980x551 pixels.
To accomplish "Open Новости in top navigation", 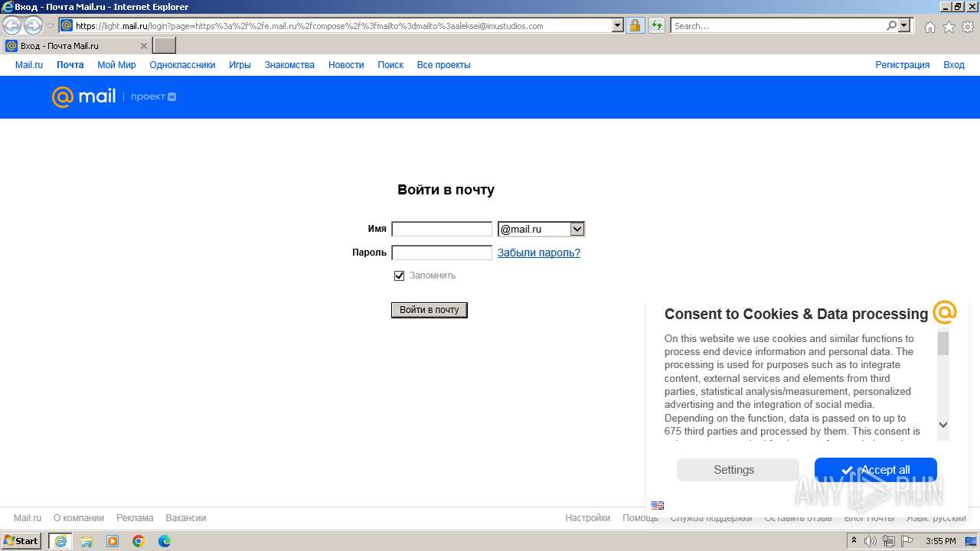I will [x=346, y=65].
